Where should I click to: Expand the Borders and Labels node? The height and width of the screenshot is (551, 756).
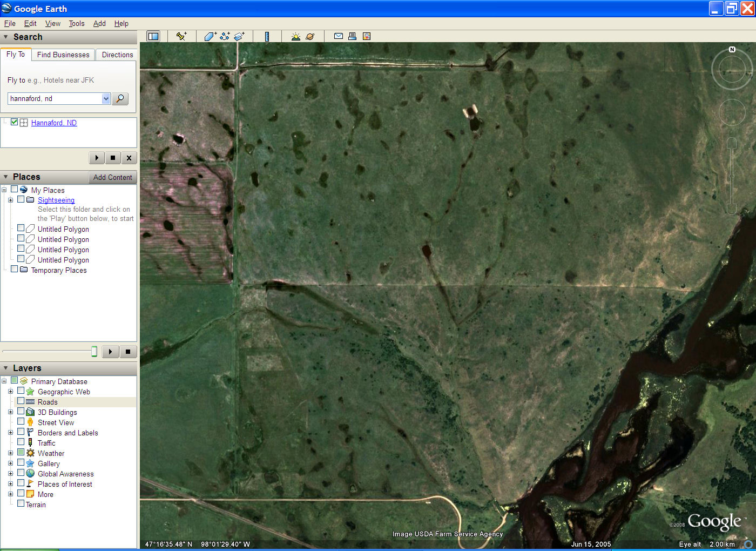click(x=10, y=433)
